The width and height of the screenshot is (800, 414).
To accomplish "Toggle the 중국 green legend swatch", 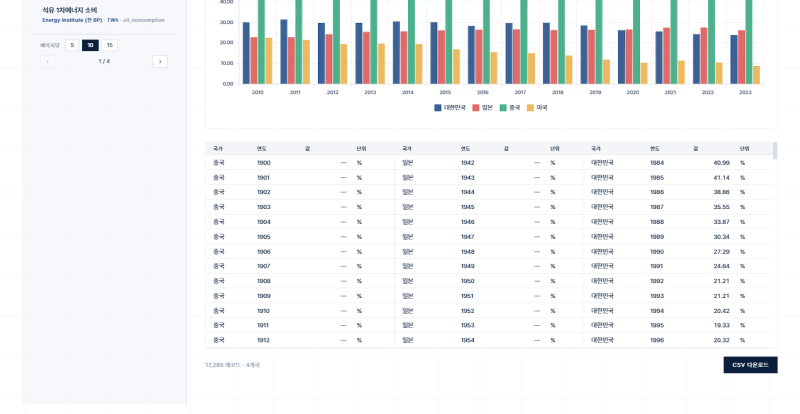I will [x=503, y=108].
